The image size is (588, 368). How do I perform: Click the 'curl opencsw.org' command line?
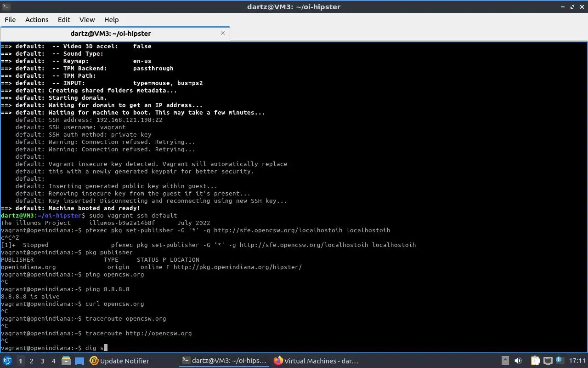coord(72,304)
